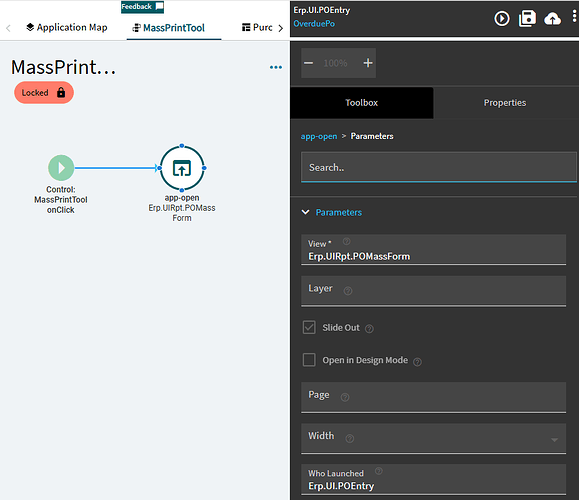Open the three-dot menu beside MassPrint title
The width and height of the screenshot is (579, 500).
(276, 67)
